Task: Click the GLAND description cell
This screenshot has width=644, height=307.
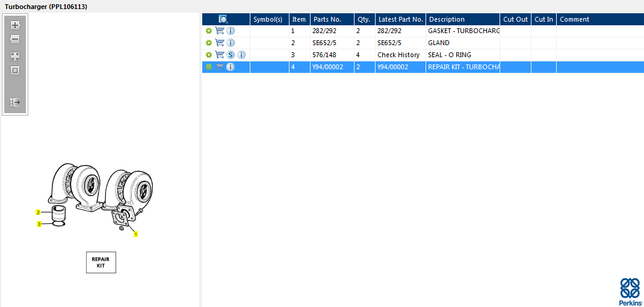Action: pos(463,43)
